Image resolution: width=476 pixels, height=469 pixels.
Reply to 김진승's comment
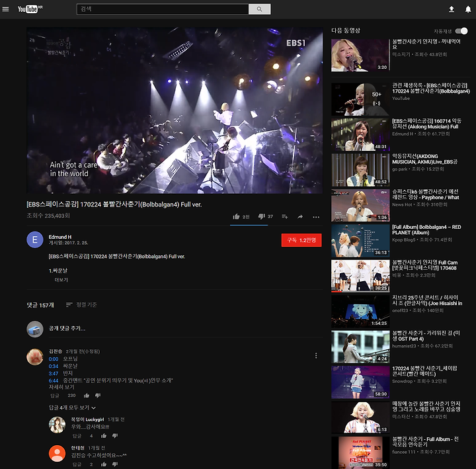click(55, 396)
